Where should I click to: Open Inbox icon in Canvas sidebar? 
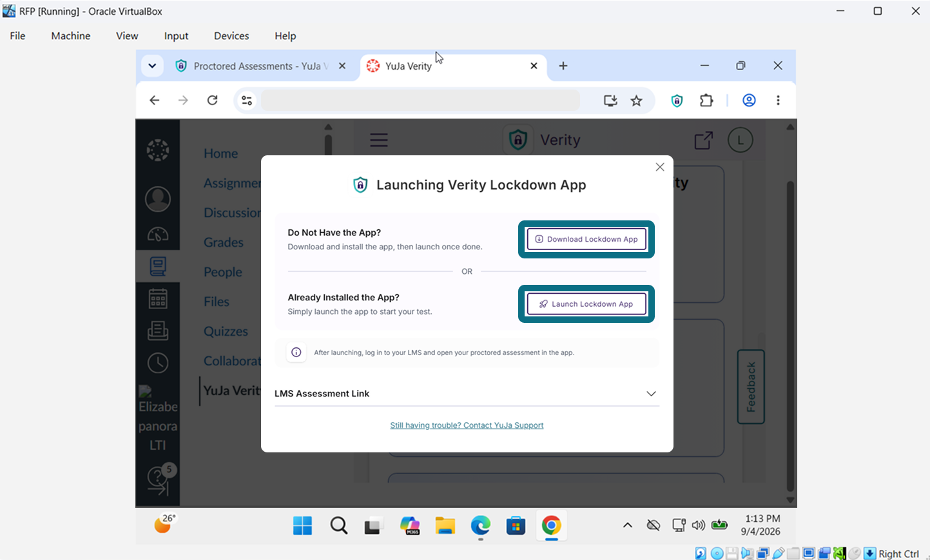[x=158, y=331]
